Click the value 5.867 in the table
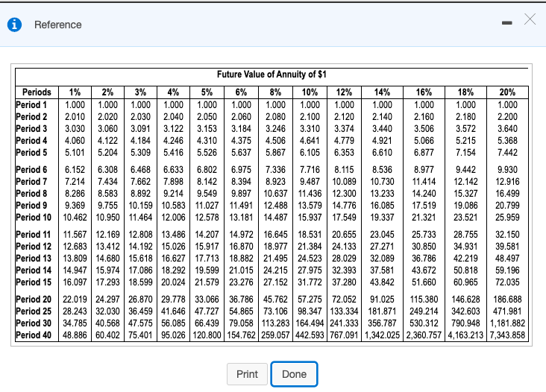The width and height of the screenshot is (546, 392). point(275,152)
